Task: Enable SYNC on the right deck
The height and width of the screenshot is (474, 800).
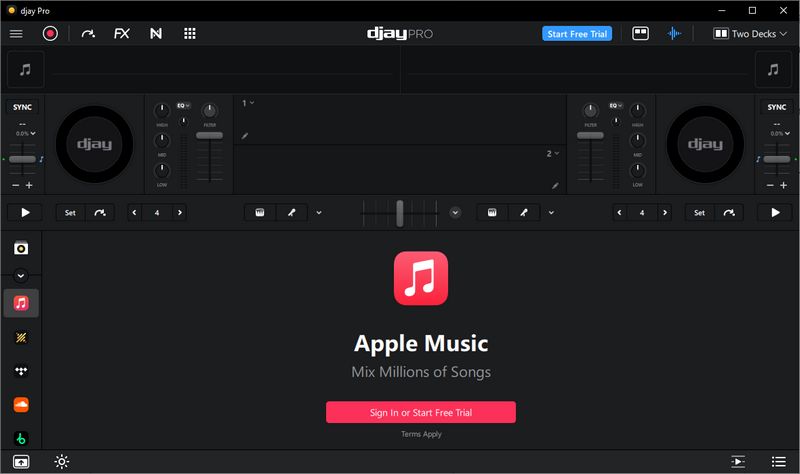Action: (777, 107)
